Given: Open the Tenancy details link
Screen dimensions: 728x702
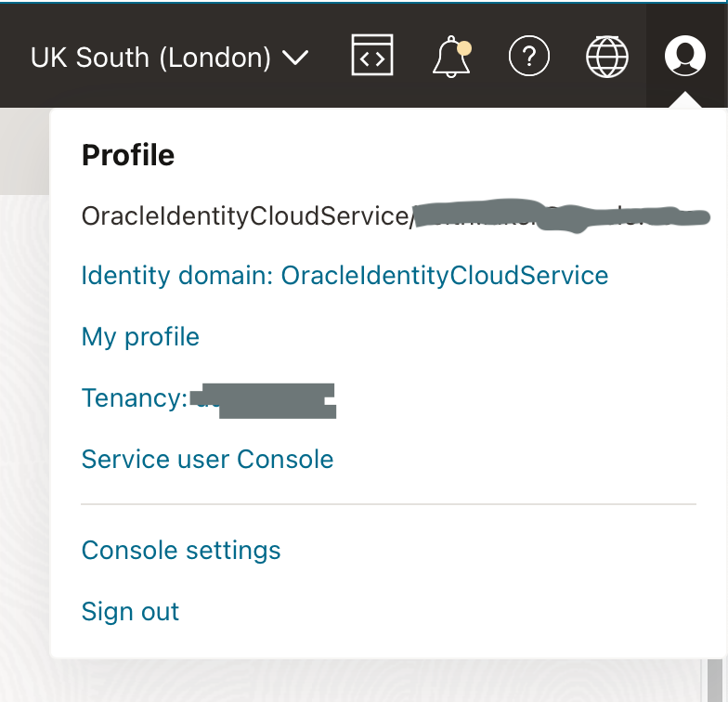Looking at the screenshot, I should (x=135, y=398).
